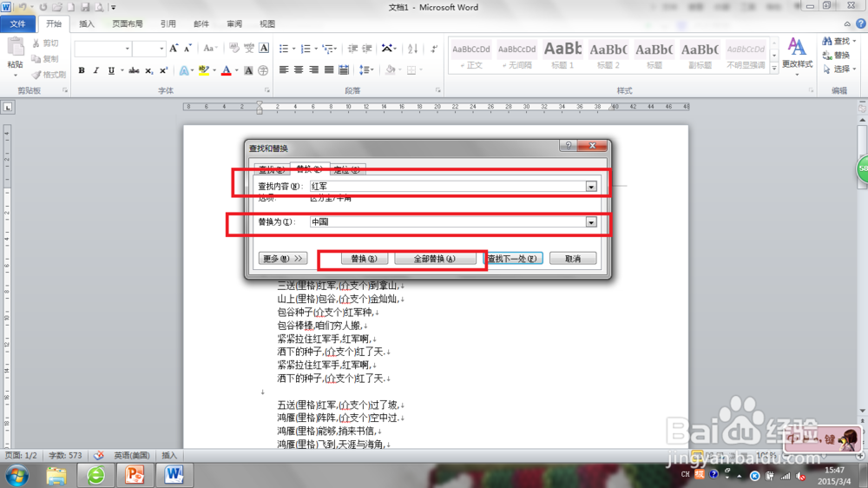
Task: Click the Replace All button
Action: pos(435,259)
